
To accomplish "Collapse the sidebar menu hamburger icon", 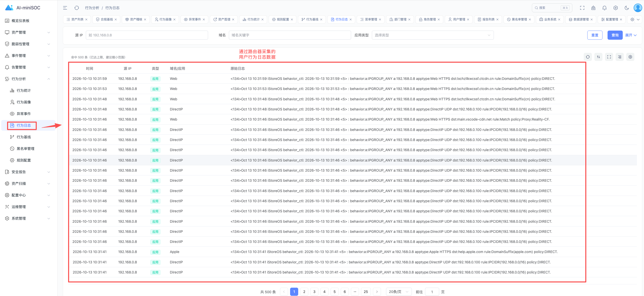I will [65, 8].
